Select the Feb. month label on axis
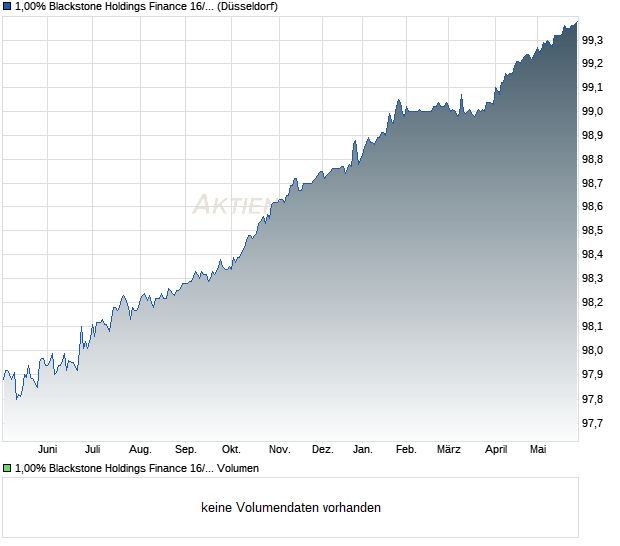620x546 pixels. 406,450
